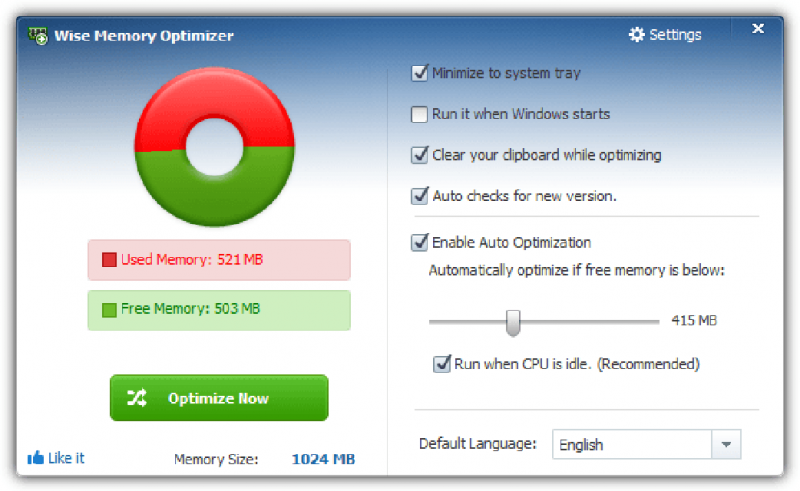The image size is (800, 491).
Task: Enable Run it when Windows starts
Action: [x=420, y=114]
